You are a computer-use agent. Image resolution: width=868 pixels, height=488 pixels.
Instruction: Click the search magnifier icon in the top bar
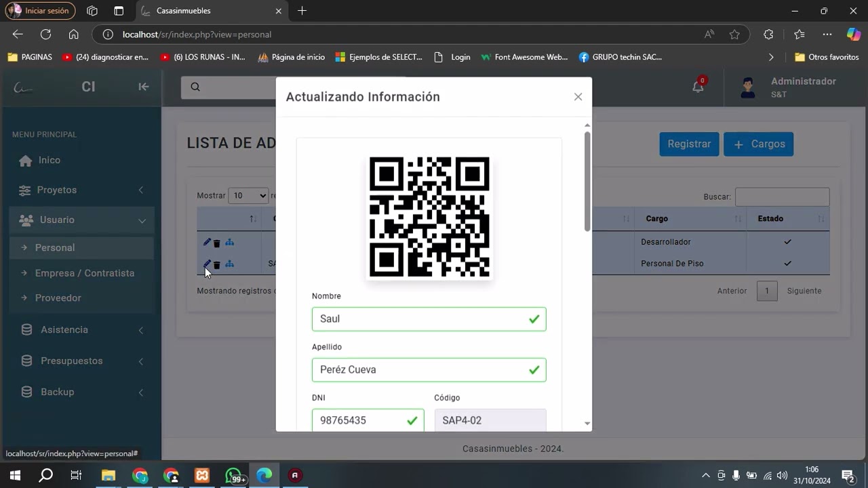[x=195, y=87]
